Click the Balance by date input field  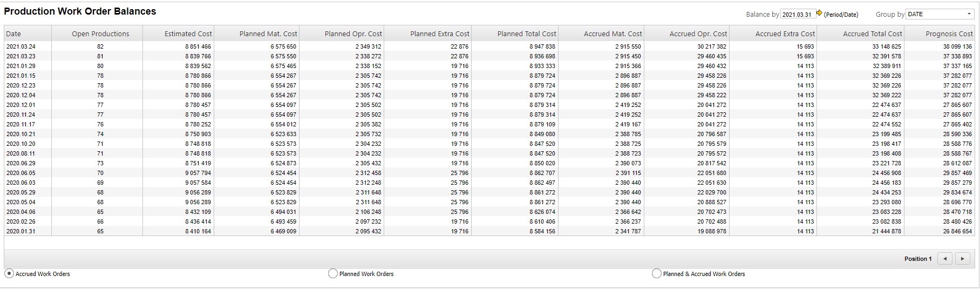[797, 15]
